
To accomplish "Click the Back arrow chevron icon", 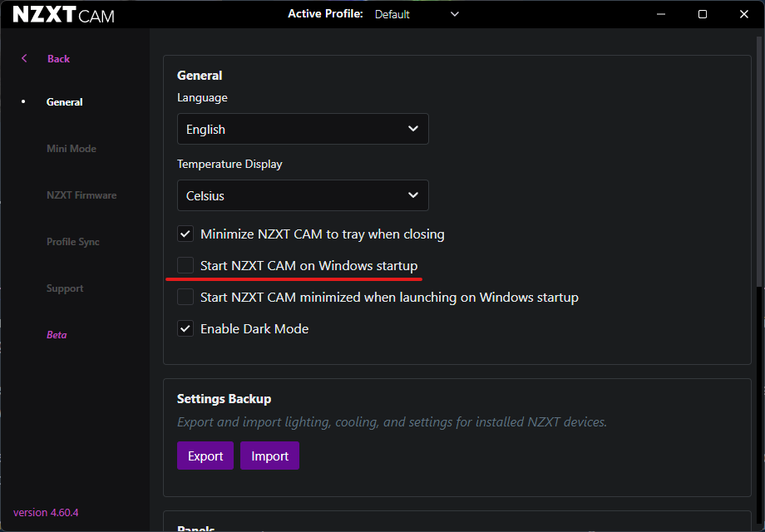I will click(x=24, y=58).
